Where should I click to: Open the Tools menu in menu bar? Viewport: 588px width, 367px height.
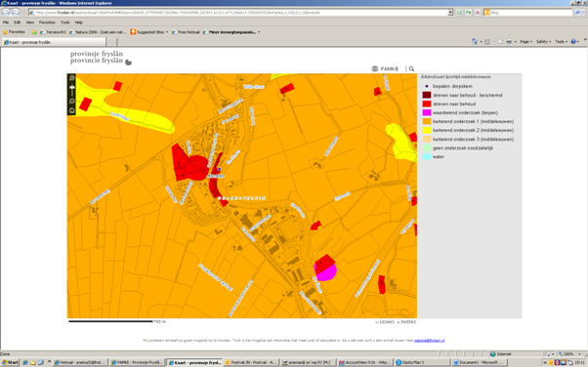coord(65,22)
